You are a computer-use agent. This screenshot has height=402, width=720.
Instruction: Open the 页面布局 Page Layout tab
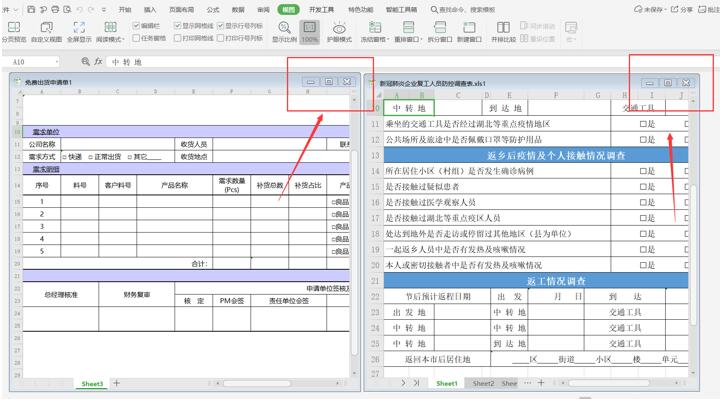pyautogui.click(x=181, y=9)
